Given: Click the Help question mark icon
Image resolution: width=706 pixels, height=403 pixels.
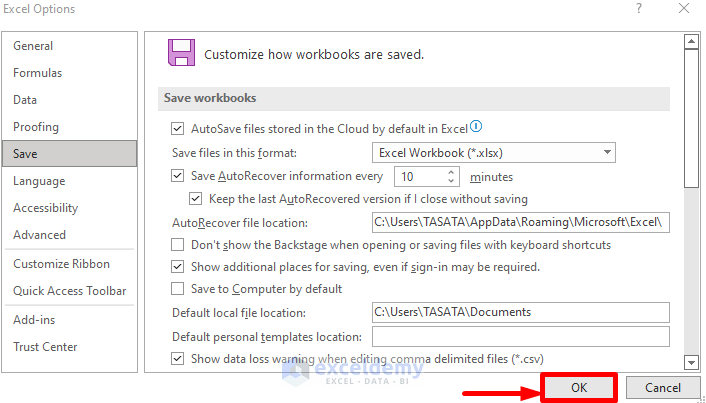Looking at the screenshot, I should point(638,9).
